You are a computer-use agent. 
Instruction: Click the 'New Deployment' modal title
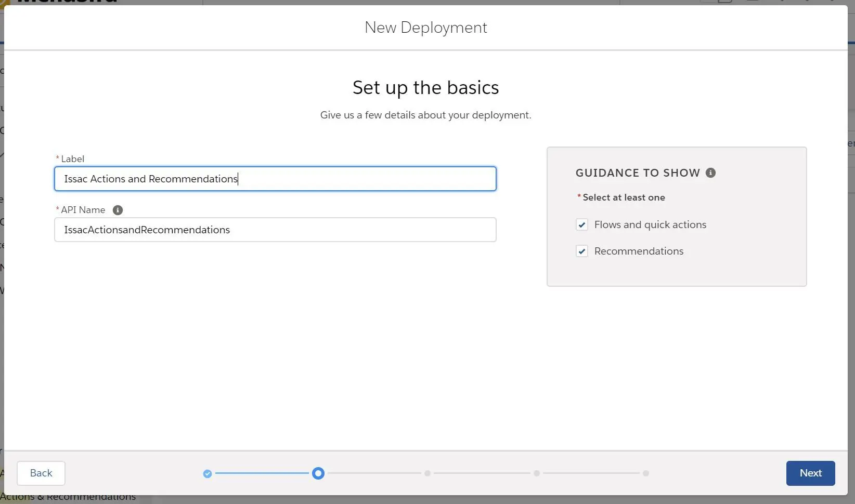tap(425, 28)
